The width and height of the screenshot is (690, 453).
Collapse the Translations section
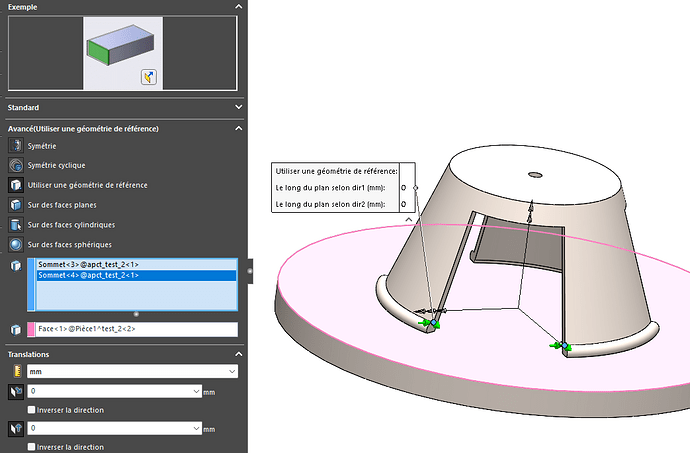coord(239,354)
